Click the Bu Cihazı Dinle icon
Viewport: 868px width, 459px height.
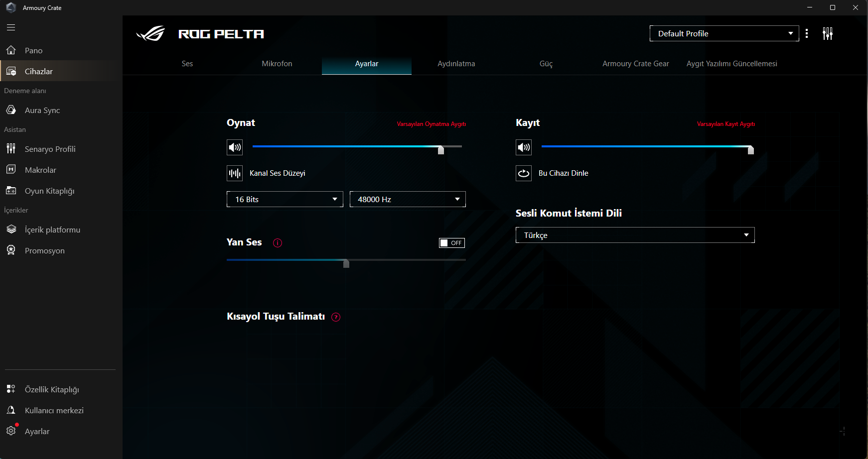(x=524, y=173)
